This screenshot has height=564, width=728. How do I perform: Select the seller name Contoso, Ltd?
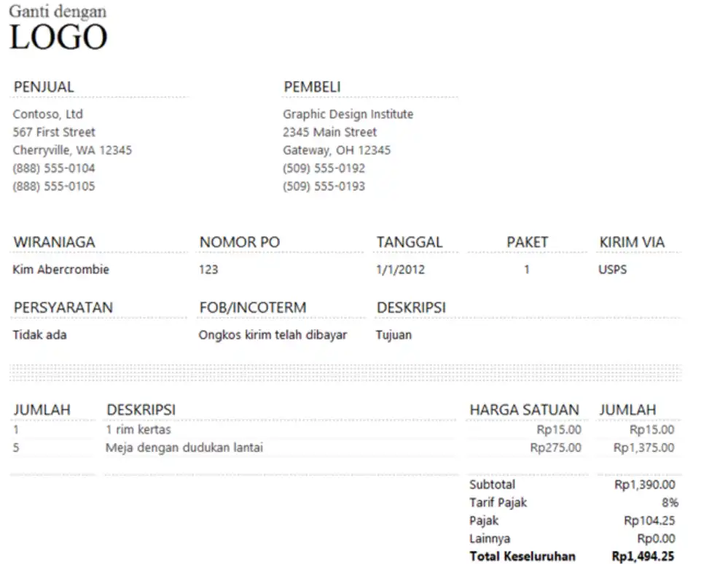click(x=47, y=114)
